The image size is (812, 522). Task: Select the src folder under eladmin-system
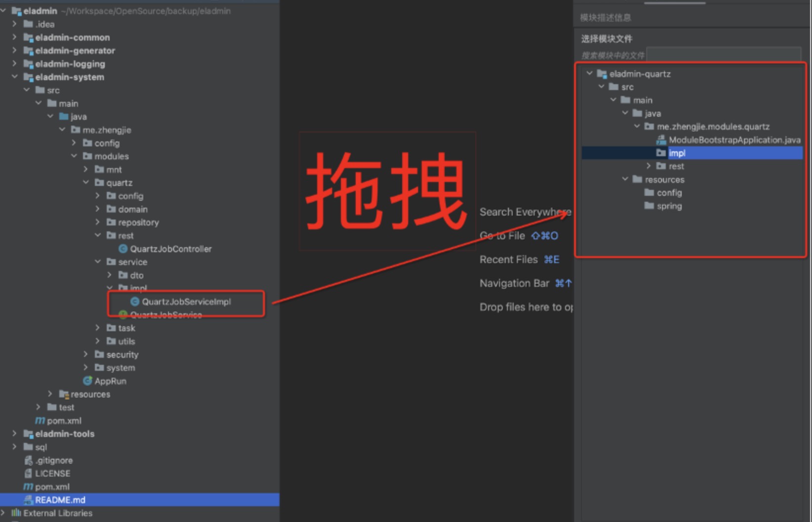[x=53, y=90]
